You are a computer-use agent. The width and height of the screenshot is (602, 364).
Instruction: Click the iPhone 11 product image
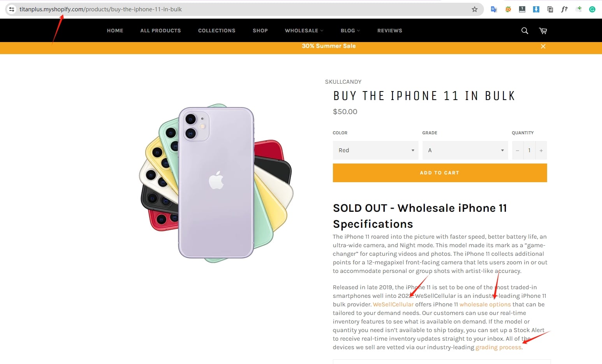coord(216,183)
